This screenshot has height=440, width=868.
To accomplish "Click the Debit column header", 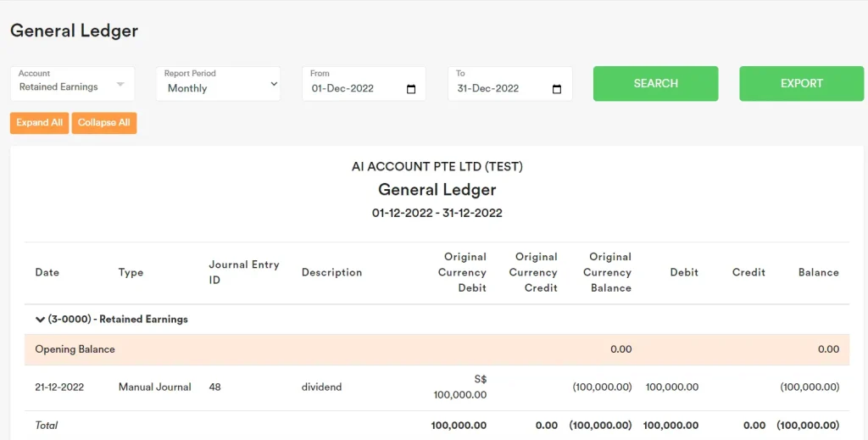I will click(x=684, y=272).
